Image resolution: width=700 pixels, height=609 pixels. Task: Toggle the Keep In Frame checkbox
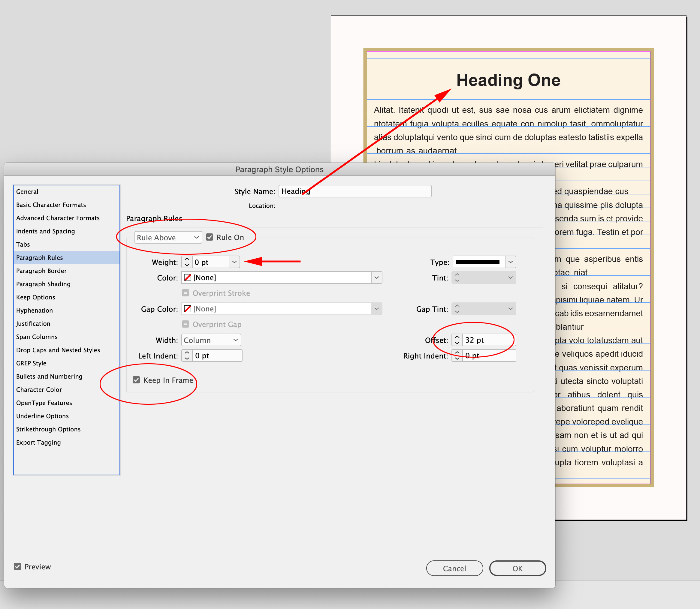(136, 380)
